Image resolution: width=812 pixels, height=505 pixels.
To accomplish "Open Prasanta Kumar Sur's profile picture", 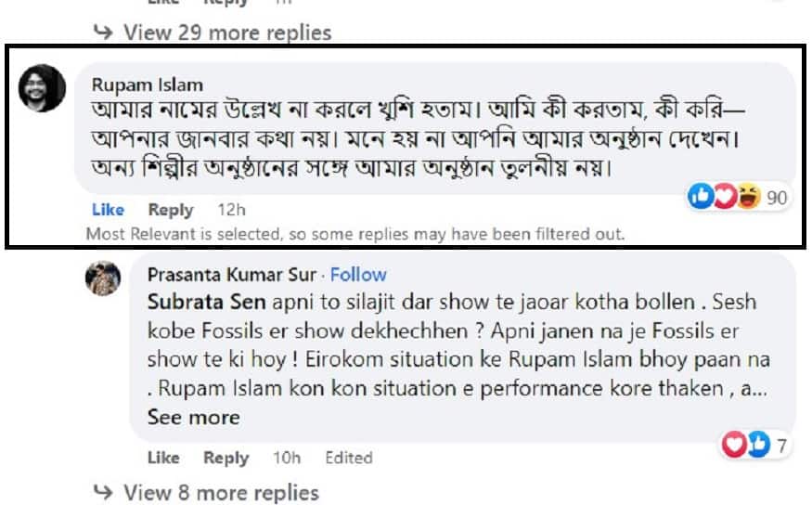I will (x=104, y=278).
